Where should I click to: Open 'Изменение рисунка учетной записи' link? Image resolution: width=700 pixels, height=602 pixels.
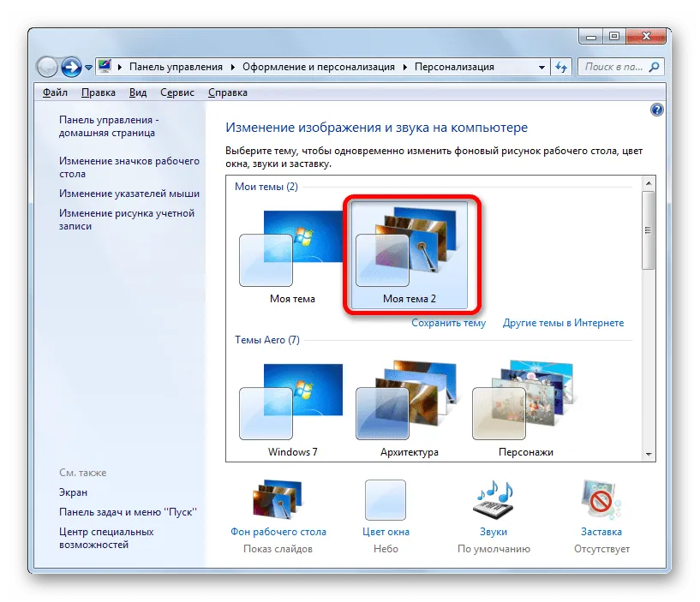pos(127,219)
